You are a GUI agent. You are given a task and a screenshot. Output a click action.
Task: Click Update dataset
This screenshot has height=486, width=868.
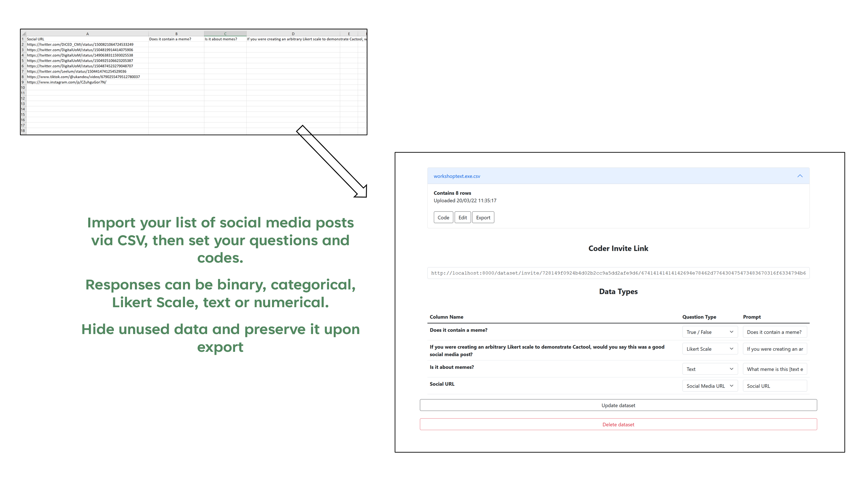(618, 405)
